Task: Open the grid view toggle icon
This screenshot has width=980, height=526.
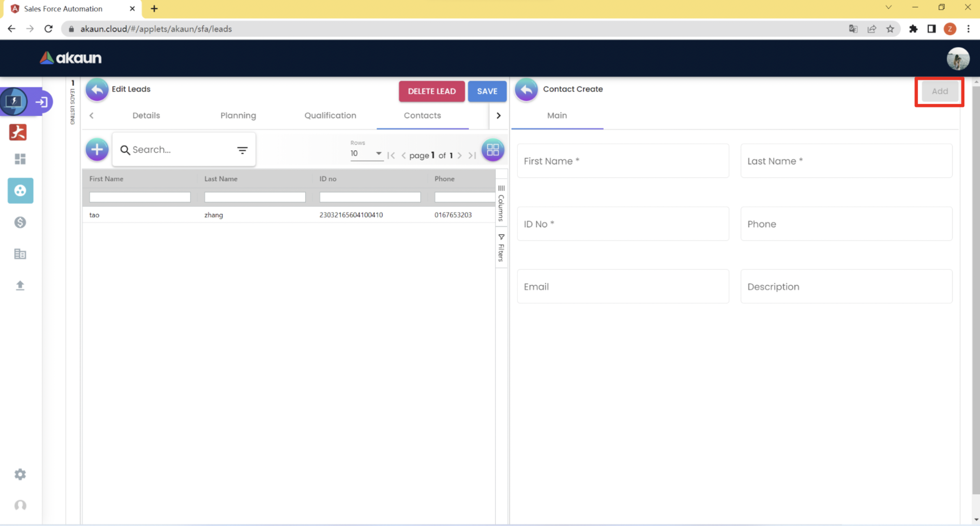Action: click(x=492, y=150)
